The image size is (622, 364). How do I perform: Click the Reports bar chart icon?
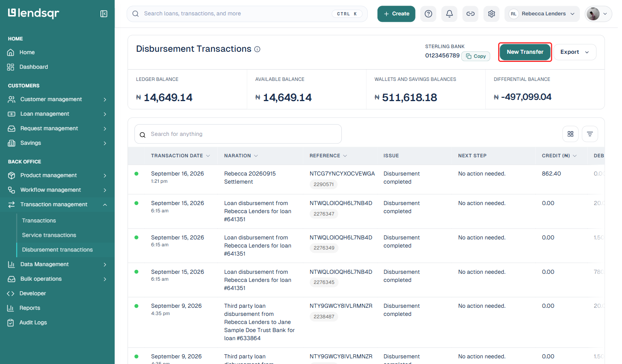point(11,308)
